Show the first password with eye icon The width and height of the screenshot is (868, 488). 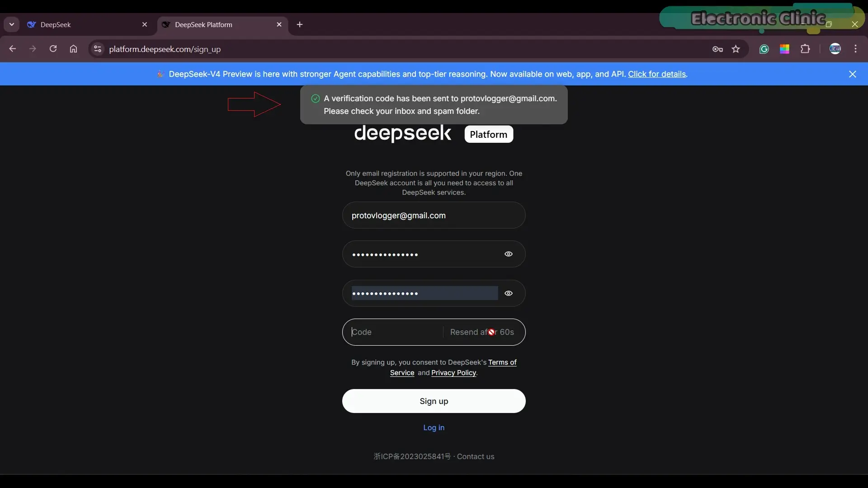tap(509, 254)
